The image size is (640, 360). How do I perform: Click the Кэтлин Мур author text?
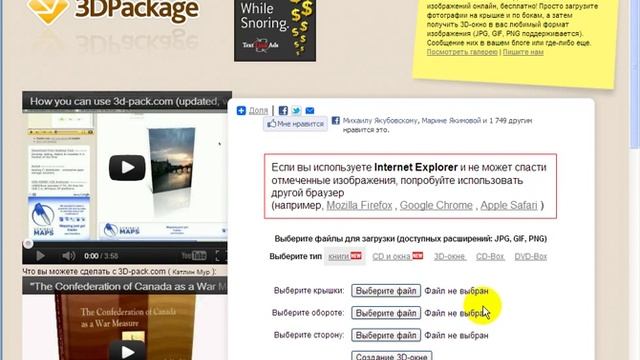click(x=191, y=271)
